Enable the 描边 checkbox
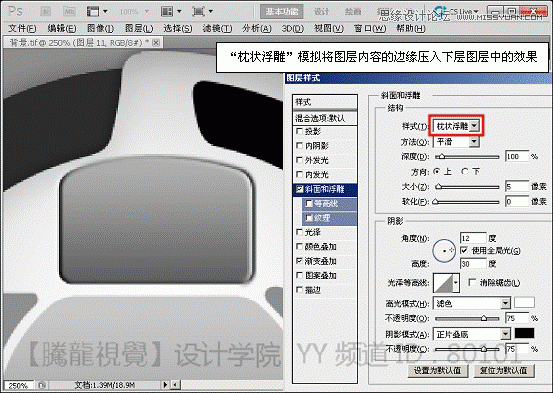Screen dimensions: 553x393 [299, 290]
